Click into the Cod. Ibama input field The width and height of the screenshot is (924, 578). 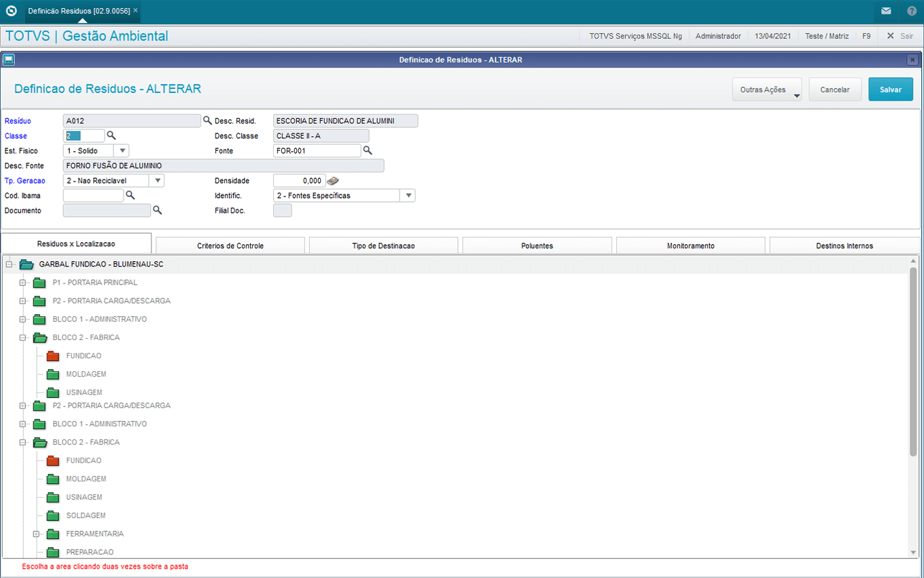click(x=93, y=196)
